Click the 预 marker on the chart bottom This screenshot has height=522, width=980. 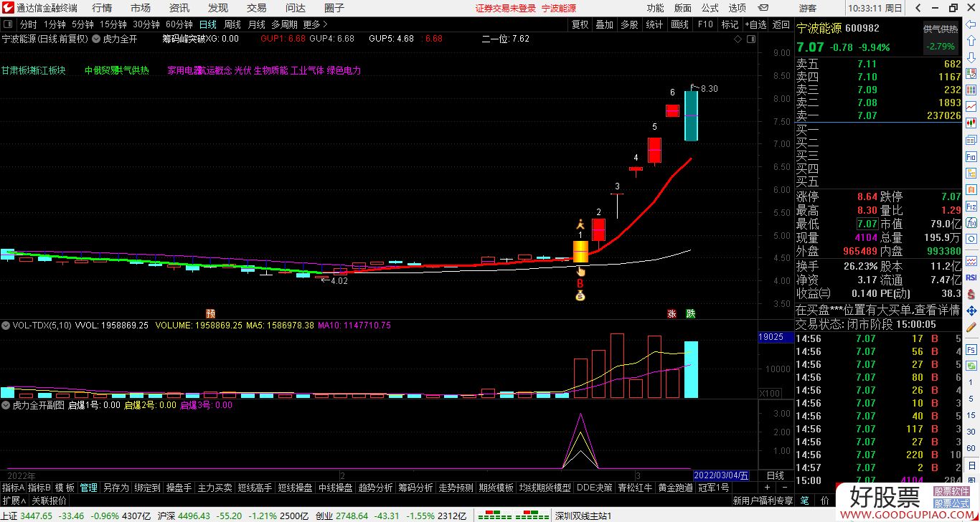[210, 313]
